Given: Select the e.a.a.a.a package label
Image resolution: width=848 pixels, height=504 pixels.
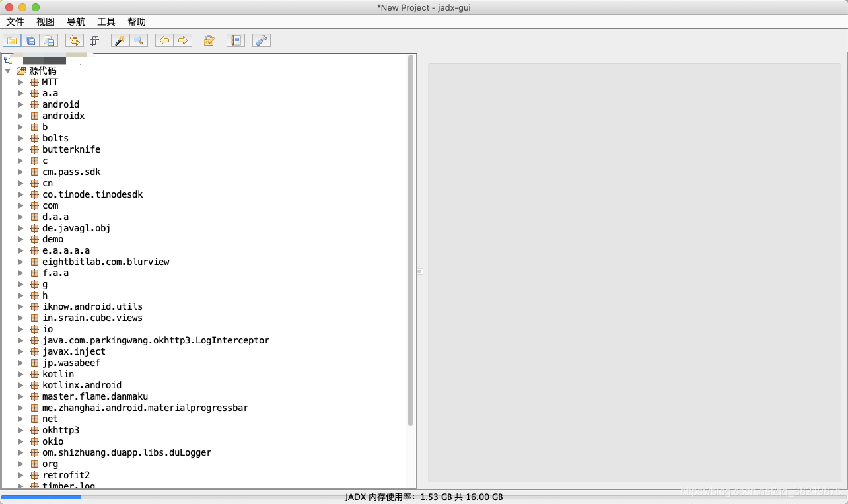Looking at the screenshot, I should tap(66, 250).
